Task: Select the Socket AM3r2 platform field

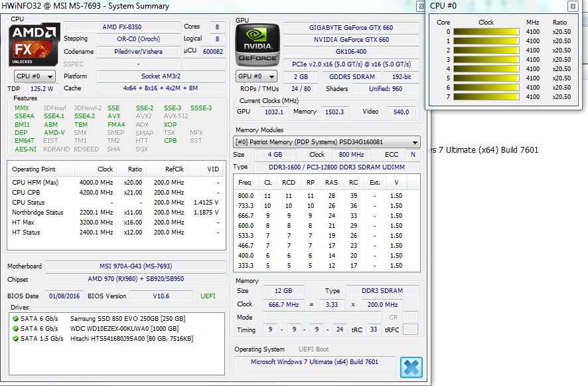Action: click(x=161, y=76)
